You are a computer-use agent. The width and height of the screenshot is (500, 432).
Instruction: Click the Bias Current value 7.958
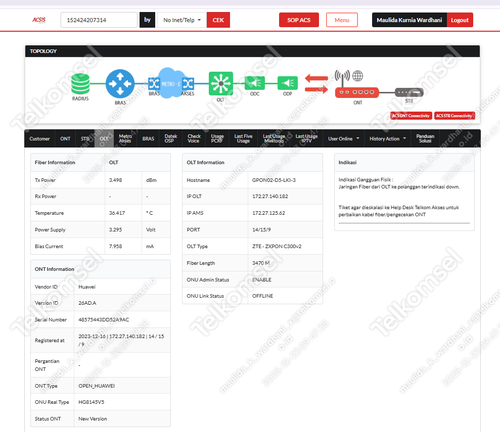[x=116, y=246]
